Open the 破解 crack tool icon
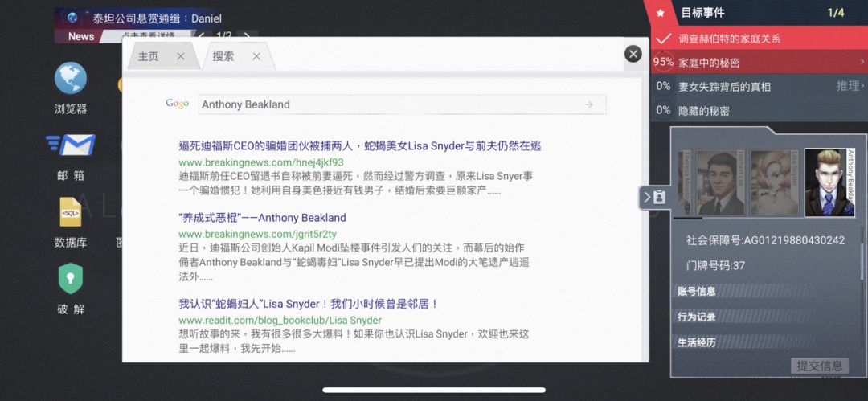 pyautogui.click(x=70, y=279)
